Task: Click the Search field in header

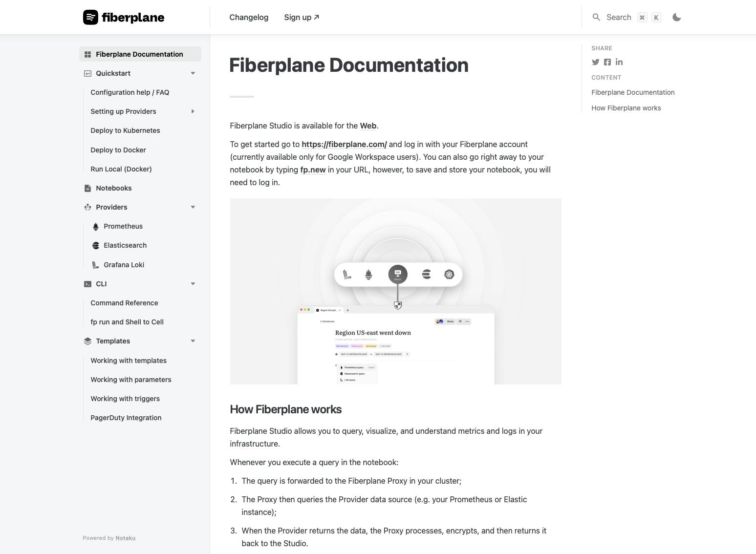Action: coord(626,17)
